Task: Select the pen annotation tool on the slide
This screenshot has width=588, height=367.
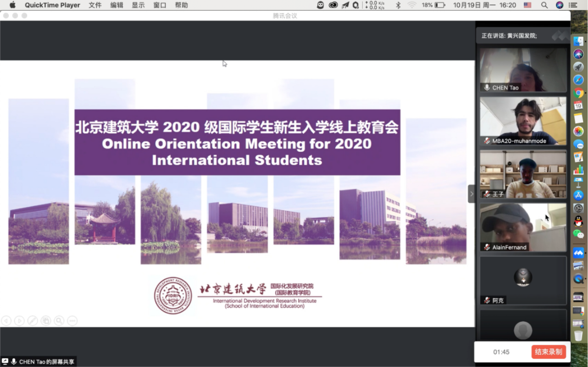Action: pyautogui.click(x=33, y=321)
